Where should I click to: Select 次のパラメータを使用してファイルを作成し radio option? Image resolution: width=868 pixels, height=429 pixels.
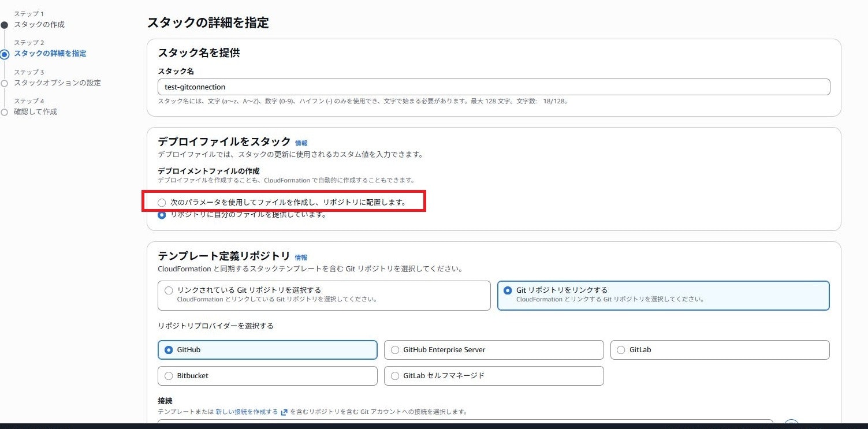click(x=162, y=203)
